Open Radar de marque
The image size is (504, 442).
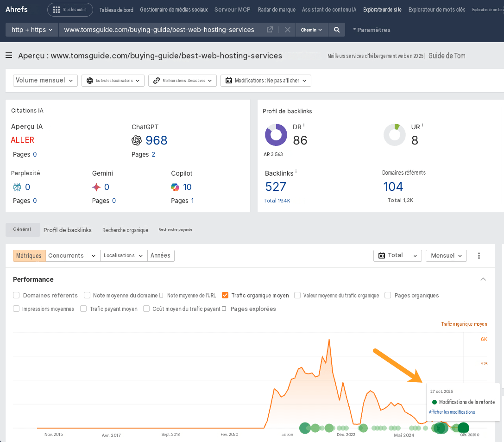pyautogui.click(x=277, y=10)
